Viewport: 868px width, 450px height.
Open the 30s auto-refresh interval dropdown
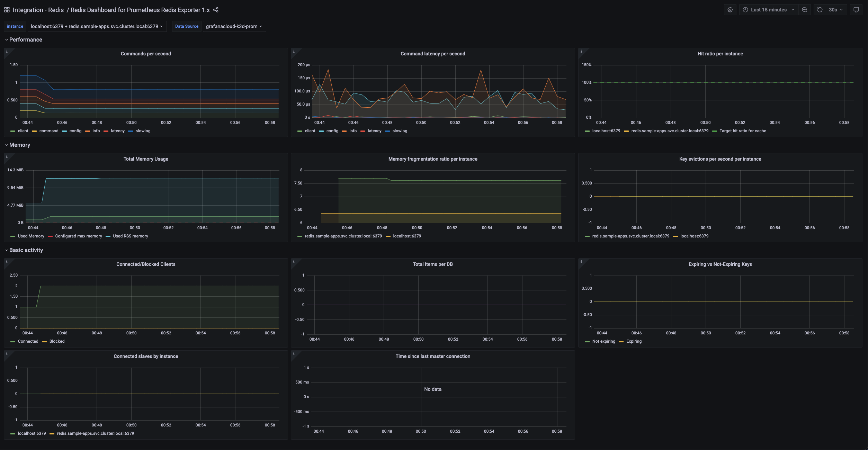pos(835,9)
